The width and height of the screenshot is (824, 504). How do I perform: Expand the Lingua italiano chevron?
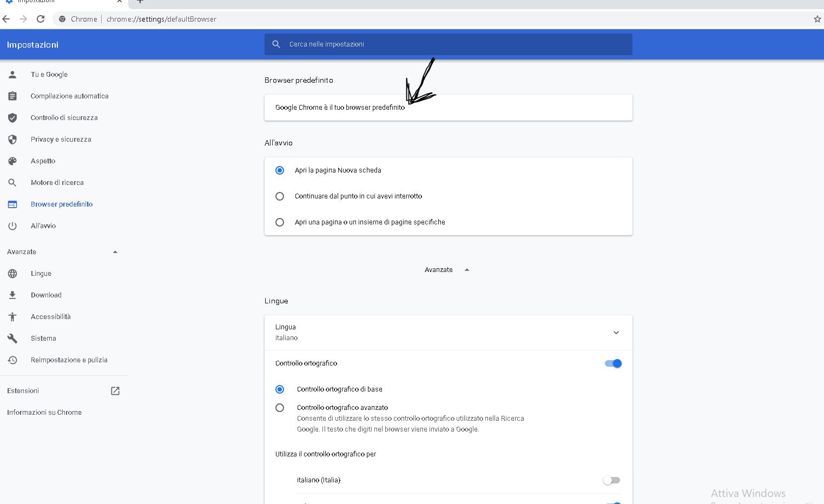616,333
